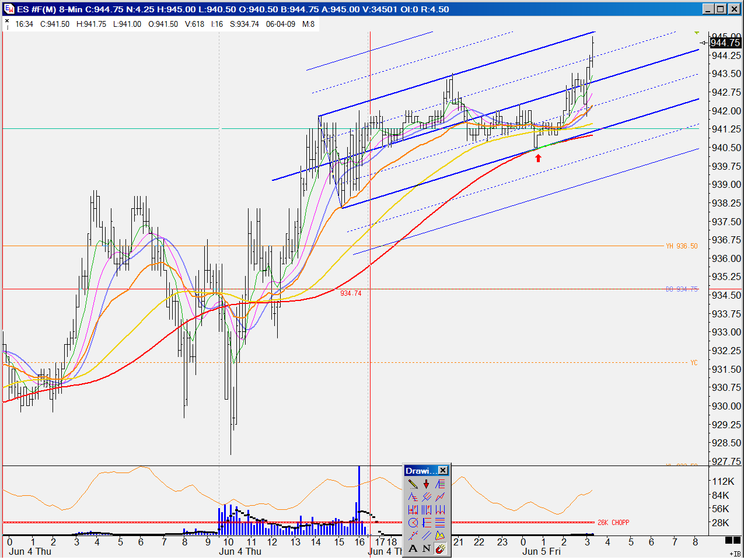The image size is (744, 560).
Task: Maximize the chart window
Action: 721,9
